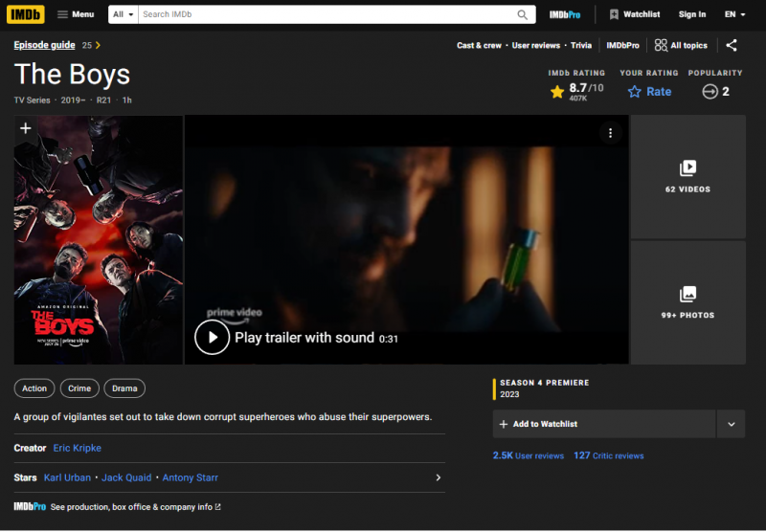Expand full Stars list with chevron arrow
Screen dimensions: 766x532
[439, 477]
